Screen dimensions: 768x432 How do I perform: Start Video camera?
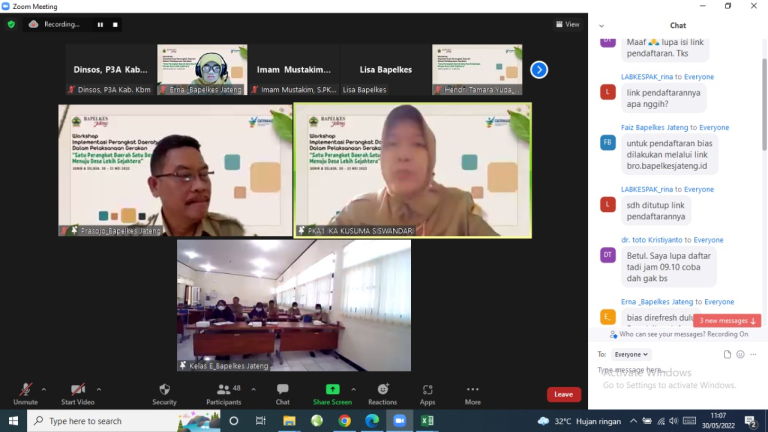77,394
